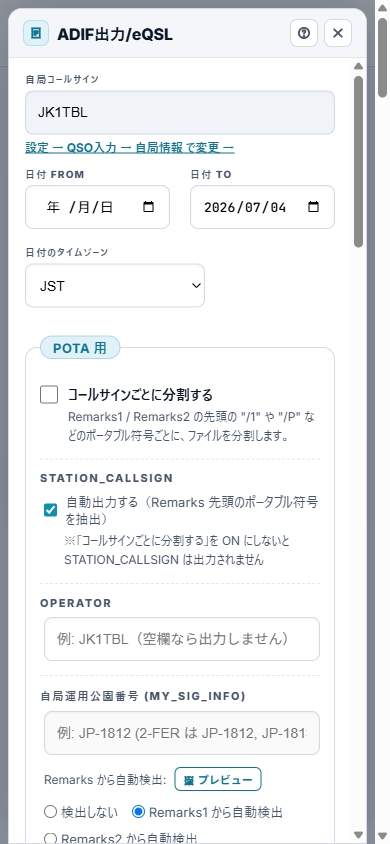The image size is (390, 844).
Task: Open calendar picker for 日付 FROM
Action: (148, 207)
